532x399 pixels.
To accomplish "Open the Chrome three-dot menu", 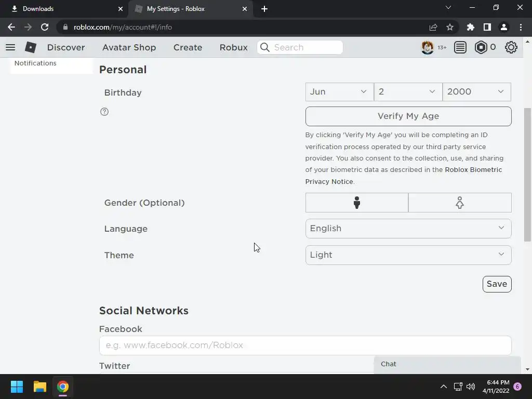I will tap(521, 27).
